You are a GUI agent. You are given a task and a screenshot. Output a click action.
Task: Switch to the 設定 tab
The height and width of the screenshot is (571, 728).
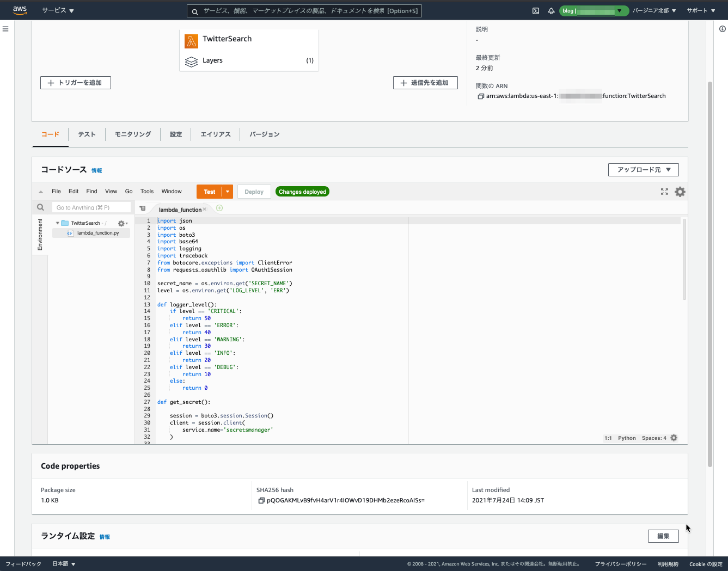tap(176, 134)
